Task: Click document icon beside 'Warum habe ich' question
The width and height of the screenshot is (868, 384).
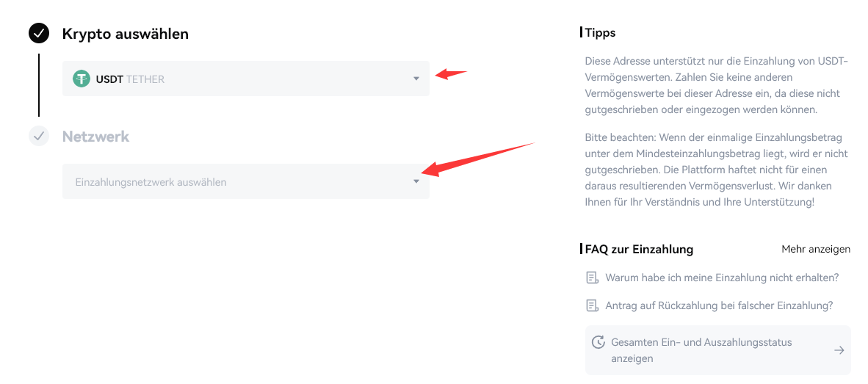Action: pos(592,278)
